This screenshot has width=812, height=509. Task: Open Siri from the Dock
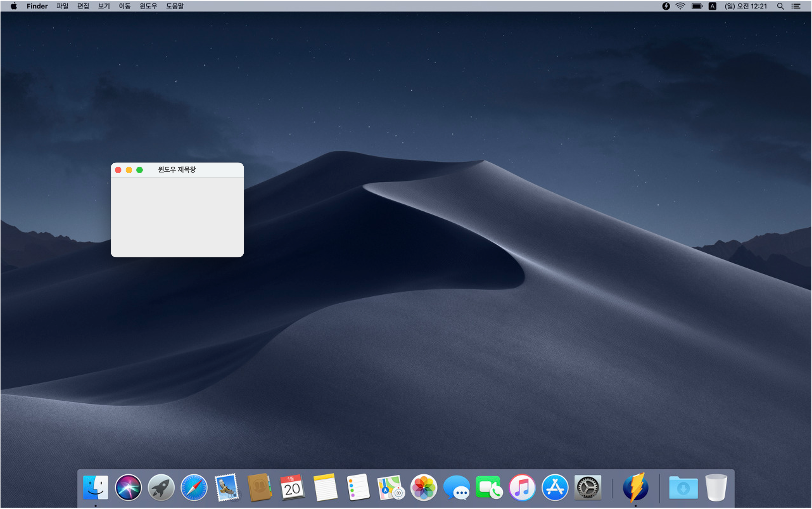tap(128, 488)
